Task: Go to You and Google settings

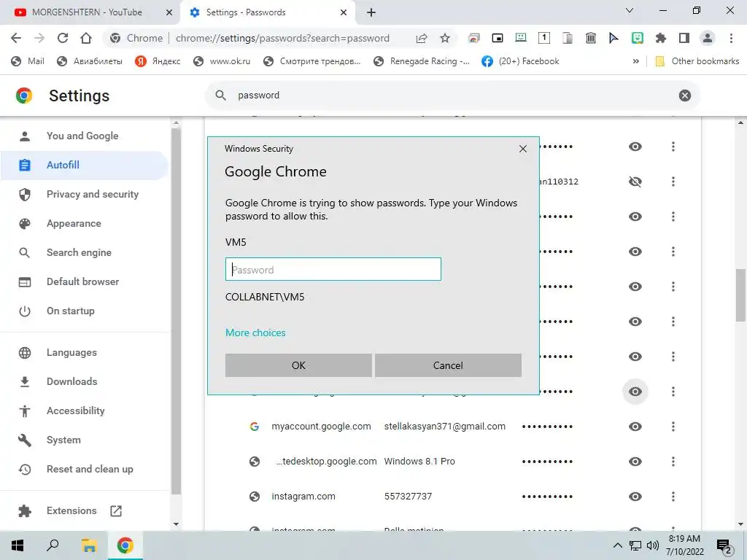Action: pyautogui.click(x=82, y=136)
